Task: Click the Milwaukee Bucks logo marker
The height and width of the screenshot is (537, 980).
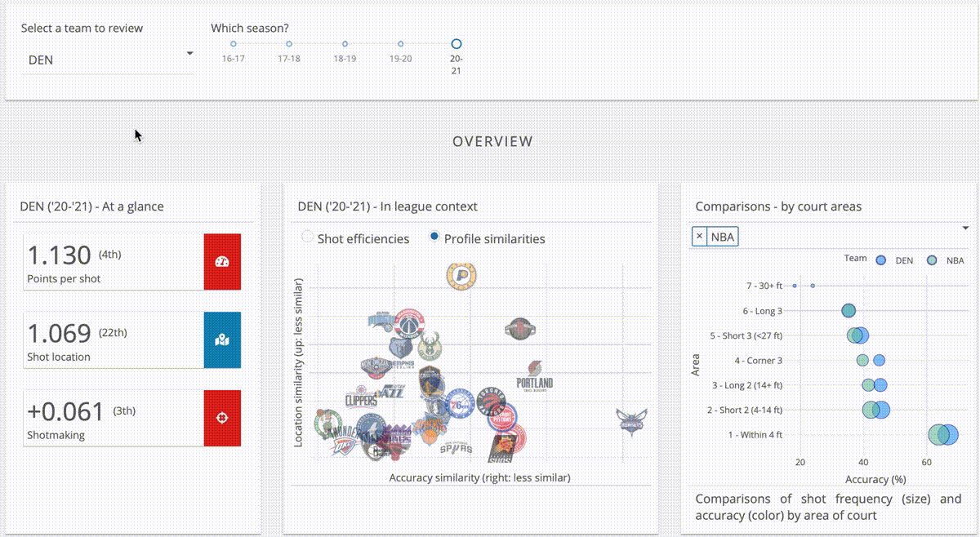Action: [430, 347]
